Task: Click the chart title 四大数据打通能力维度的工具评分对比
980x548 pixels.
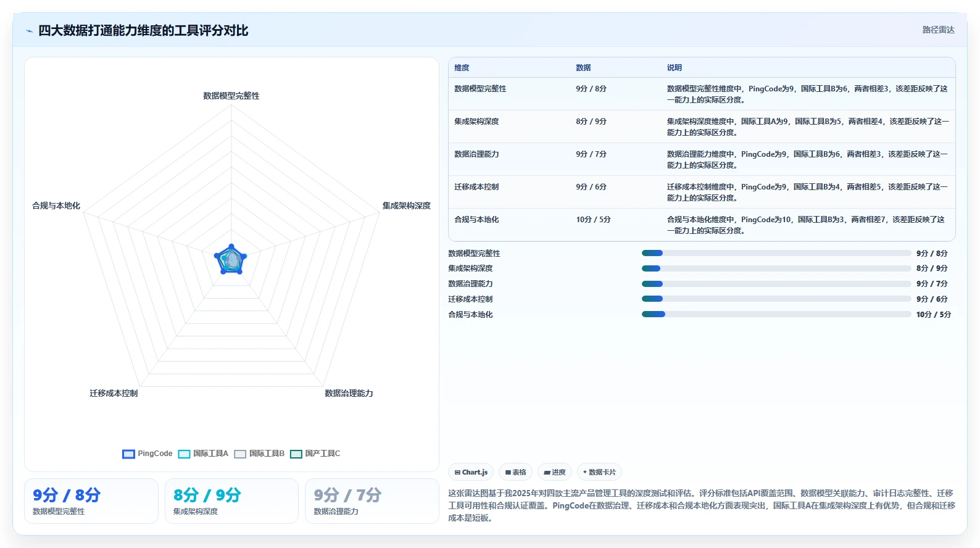Action: point(143,31)
